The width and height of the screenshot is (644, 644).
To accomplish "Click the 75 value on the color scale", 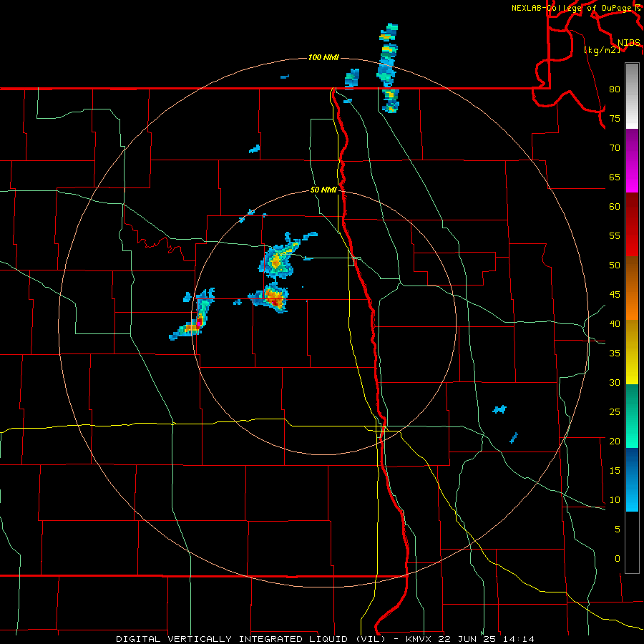I will tap(615, 118).
